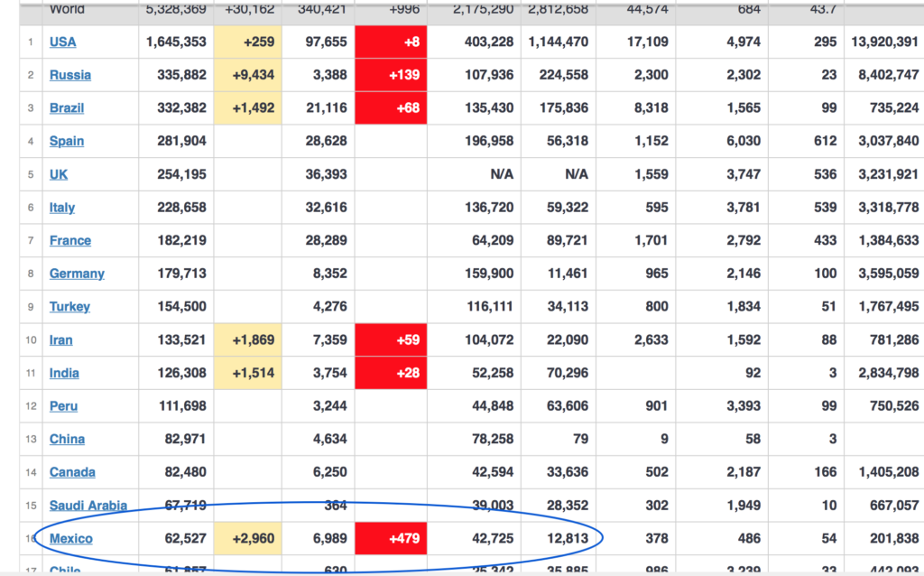Select the red +8 cell for USA
The width and height of the screenshot is (924, 576).
(x=391, y=42)
